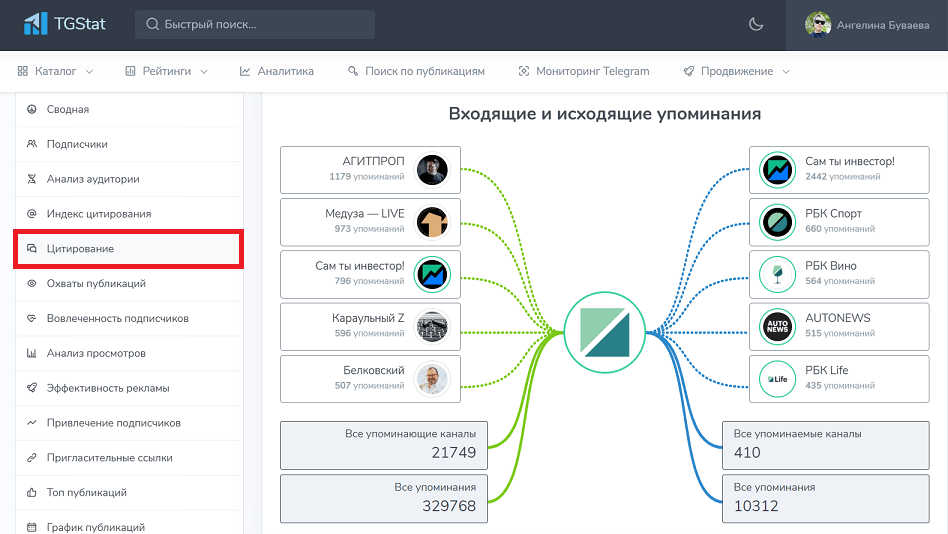
Task: Open Все упоминания 329768 box
Action: [384, 498]
